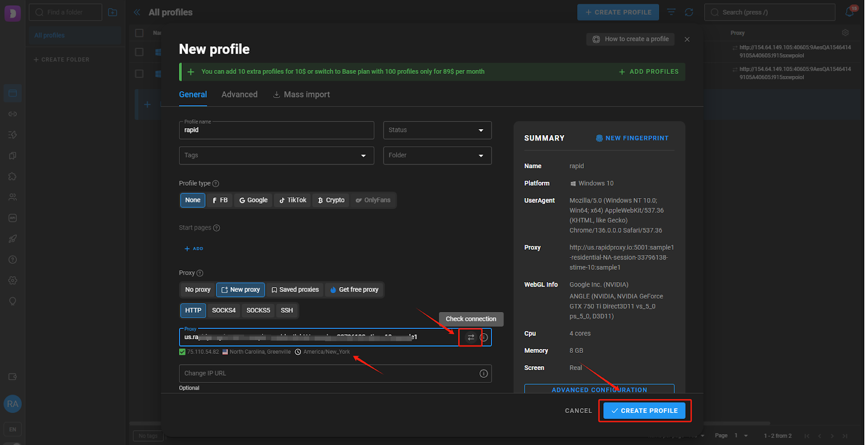Click the Profile type help question icon

coord(216,183)
